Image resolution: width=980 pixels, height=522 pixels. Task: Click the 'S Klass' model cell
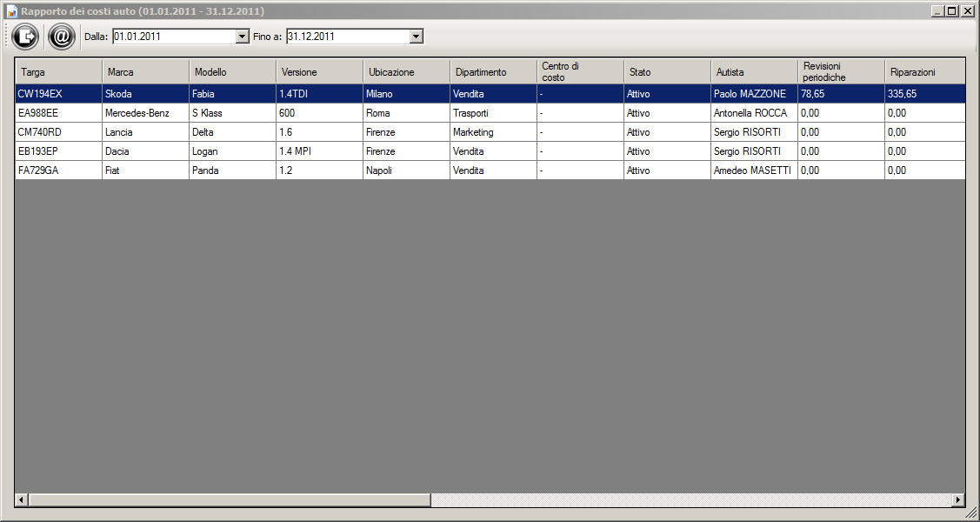click(x=232, y=113)
